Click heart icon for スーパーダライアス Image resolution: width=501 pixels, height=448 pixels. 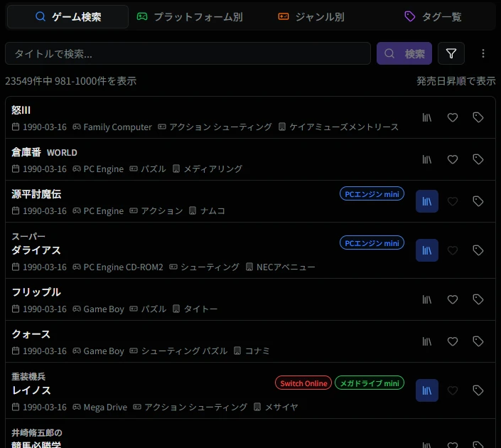tap(453, 250)
